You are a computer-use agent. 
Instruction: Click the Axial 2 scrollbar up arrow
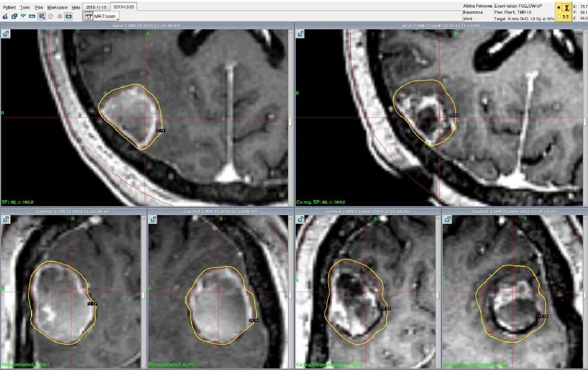tap(585, 32)
